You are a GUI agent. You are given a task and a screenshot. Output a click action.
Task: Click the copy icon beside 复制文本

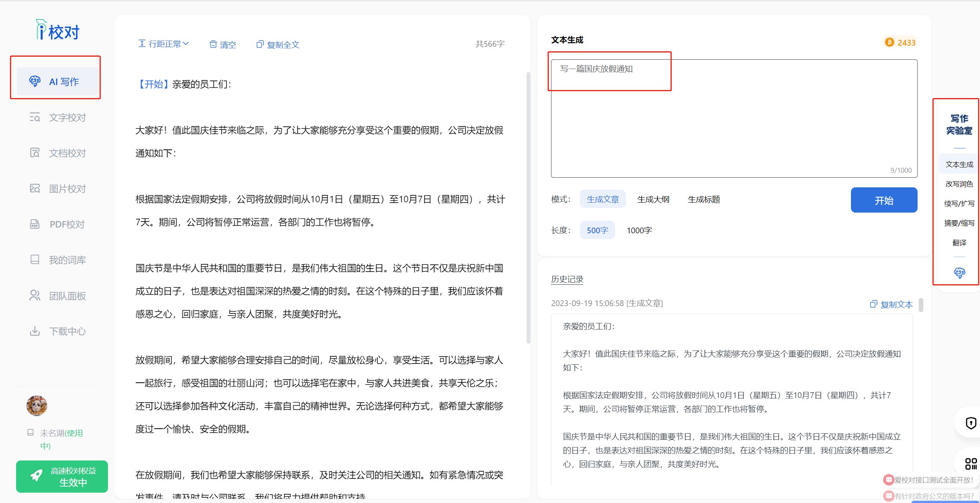click(874, 304)
